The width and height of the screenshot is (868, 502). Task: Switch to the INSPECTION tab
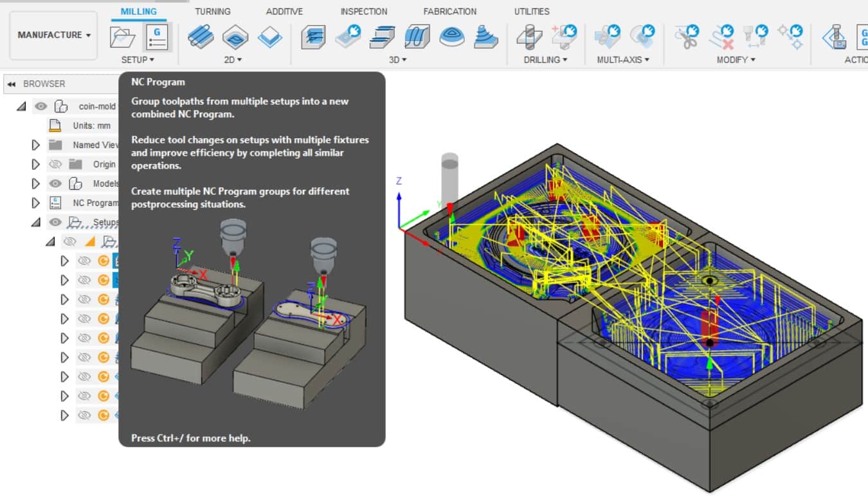click(364, 12)
